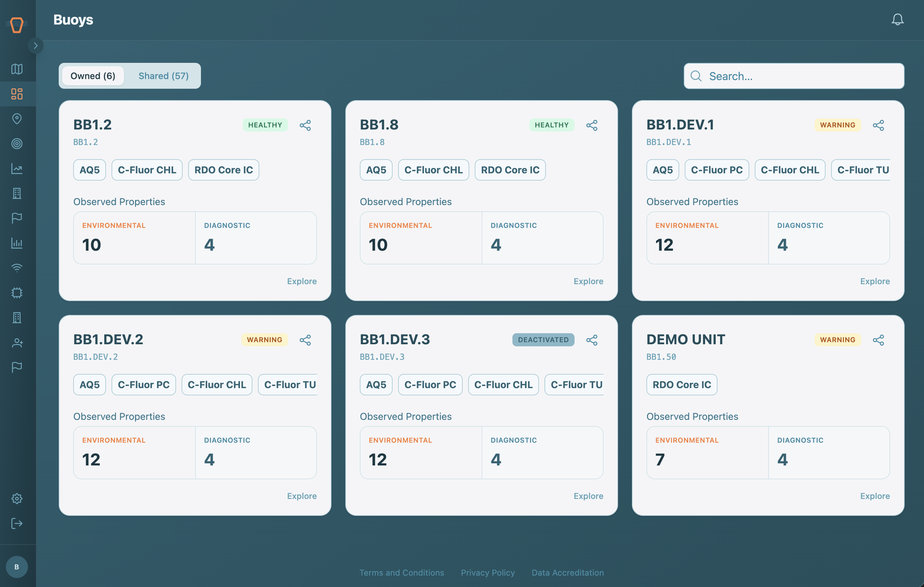This screenshot has height=587, width=924.
Task: Open the map view icon in sidebar
Action: click(17, 69)
